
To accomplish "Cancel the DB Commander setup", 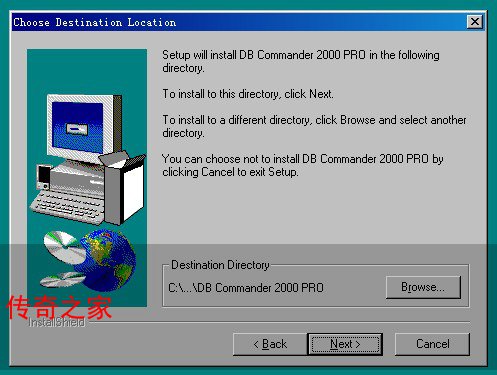I will pos(432,344).
